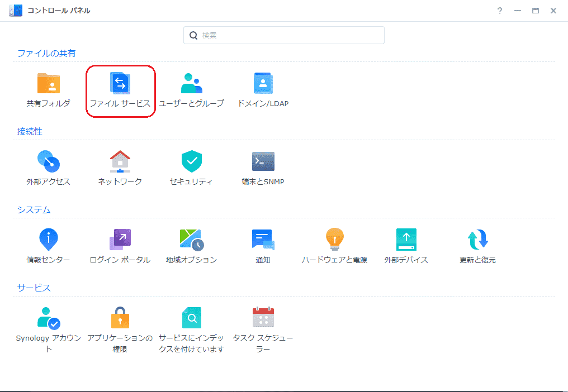Viewport: 568px width, 392px height.
Task: Open the 共有フォルダ icon
Action: [x=49, y=84]
